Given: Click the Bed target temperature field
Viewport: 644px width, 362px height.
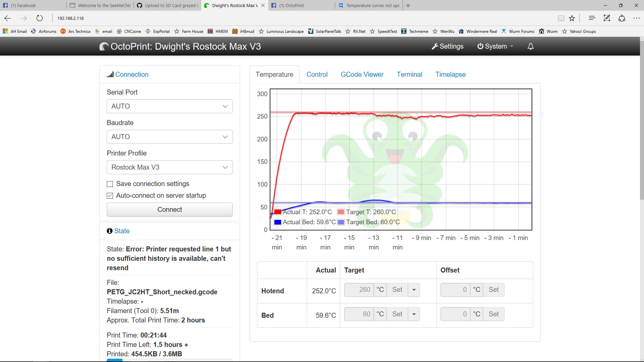Looking at the screenshot, I should (x=359, y=314).
